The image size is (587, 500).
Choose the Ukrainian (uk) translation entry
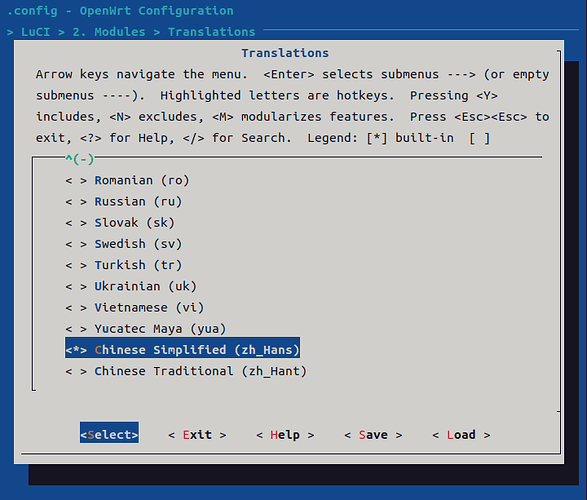pyautogui.click(x=131, y=287)
